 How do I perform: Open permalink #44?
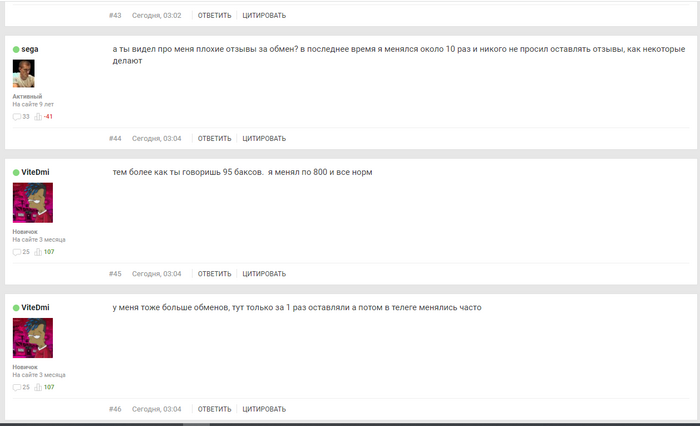pyautogui.click(x=115, y=138)
